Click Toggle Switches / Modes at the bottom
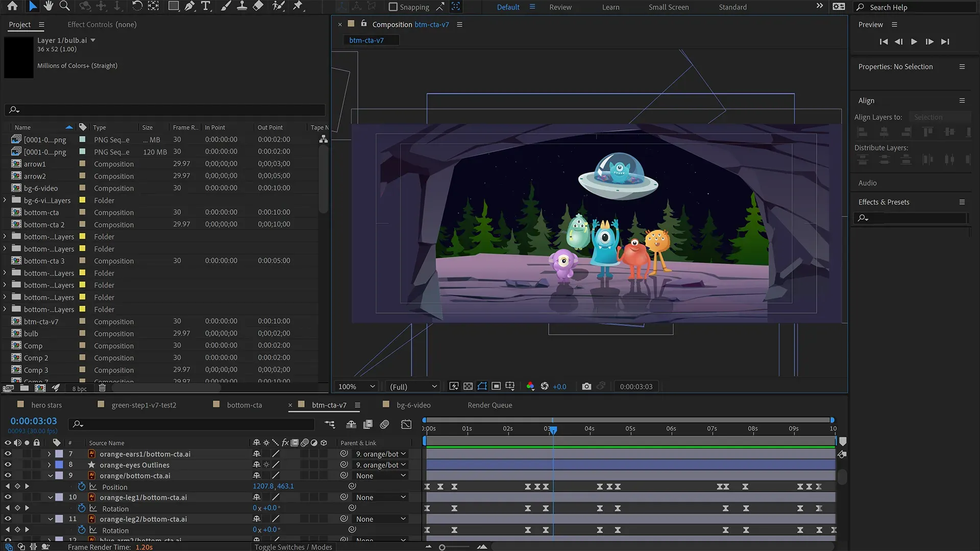980x551 pixels. pyautogui.click(x=293, y=546)
